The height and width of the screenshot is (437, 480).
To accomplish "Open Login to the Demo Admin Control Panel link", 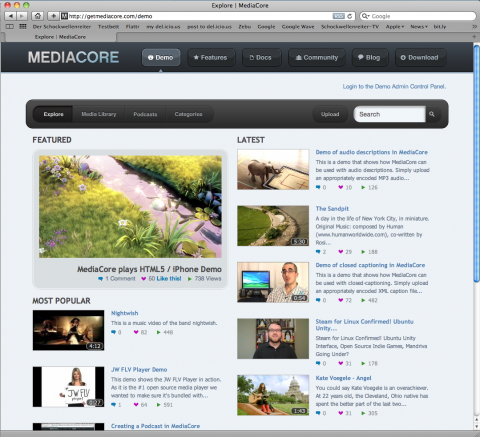I will tap(394, 87).
